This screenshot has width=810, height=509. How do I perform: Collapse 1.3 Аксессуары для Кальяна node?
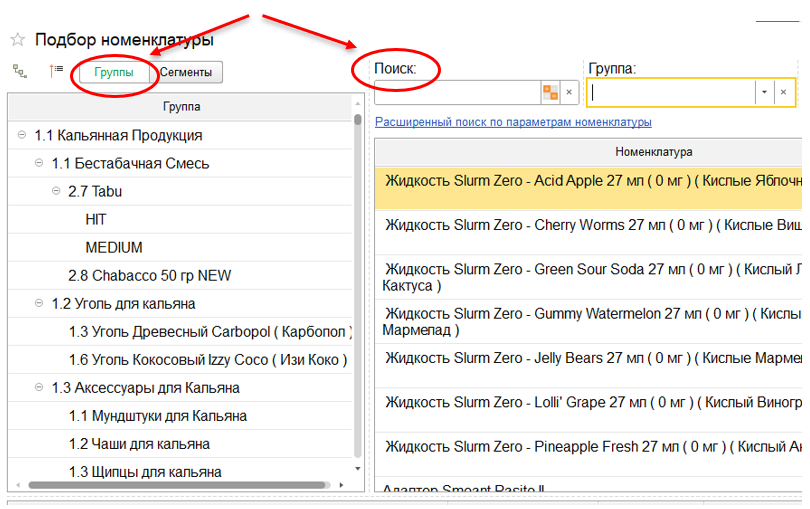point(40,387)
